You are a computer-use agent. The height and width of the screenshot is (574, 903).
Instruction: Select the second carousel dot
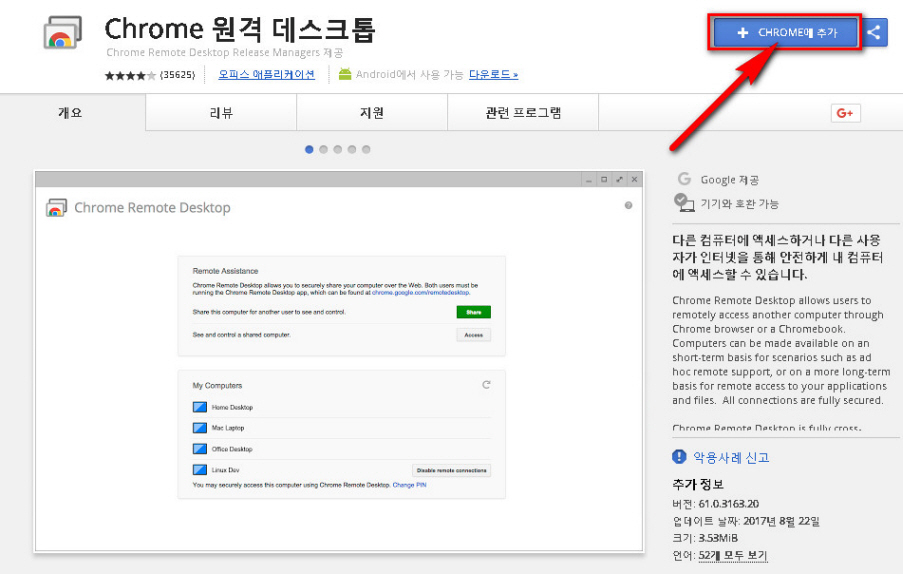tap(324, 150)
